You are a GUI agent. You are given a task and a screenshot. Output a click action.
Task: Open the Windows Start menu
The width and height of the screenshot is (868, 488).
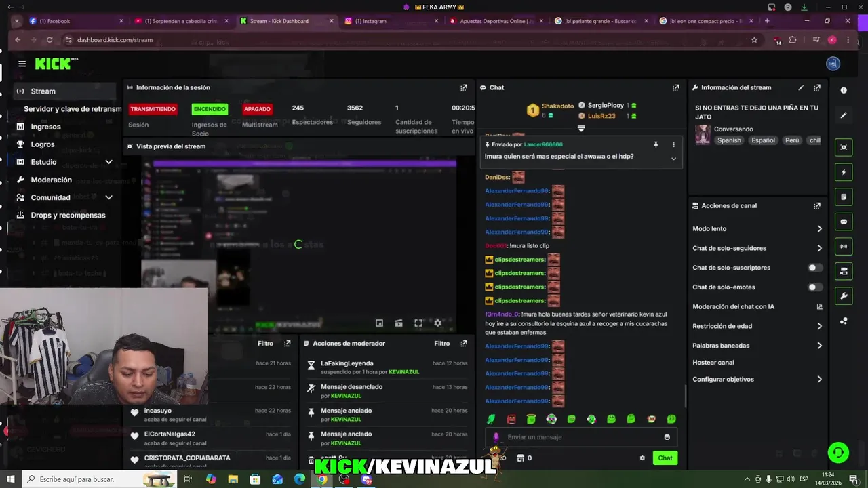(10, 479)
